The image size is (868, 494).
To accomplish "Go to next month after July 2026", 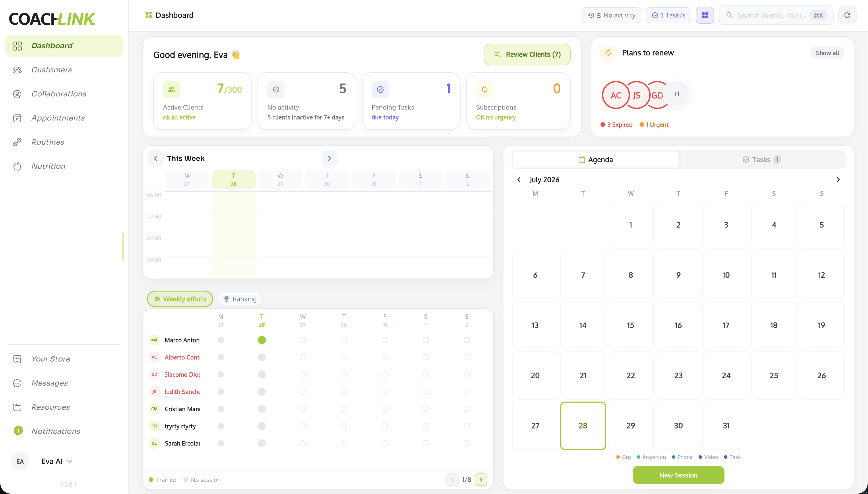I will pos(838,180).
